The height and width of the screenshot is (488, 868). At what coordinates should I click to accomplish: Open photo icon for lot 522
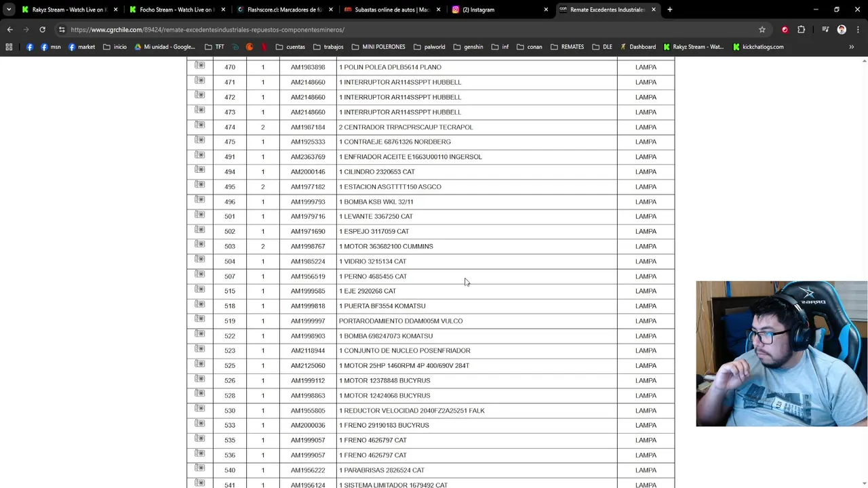[199, 333]
